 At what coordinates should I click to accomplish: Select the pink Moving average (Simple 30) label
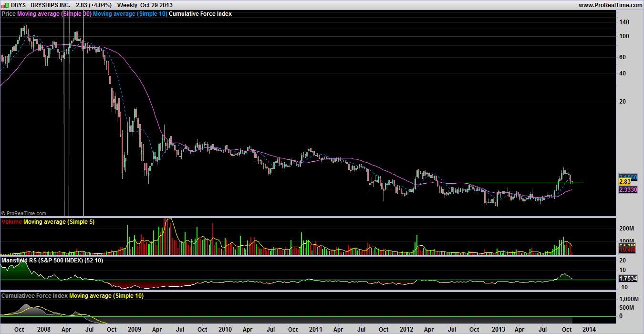(x=54, y=14)
